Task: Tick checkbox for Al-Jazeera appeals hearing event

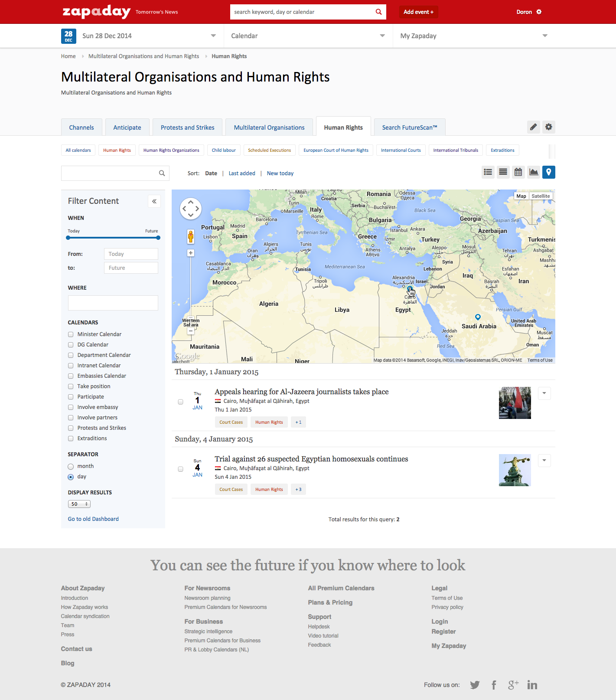Action: tap(181, 402)
